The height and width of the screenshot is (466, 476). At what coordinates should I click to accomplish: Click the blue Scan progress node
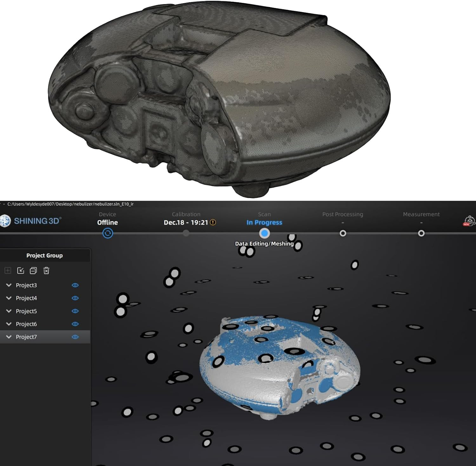tap(264, 233)
